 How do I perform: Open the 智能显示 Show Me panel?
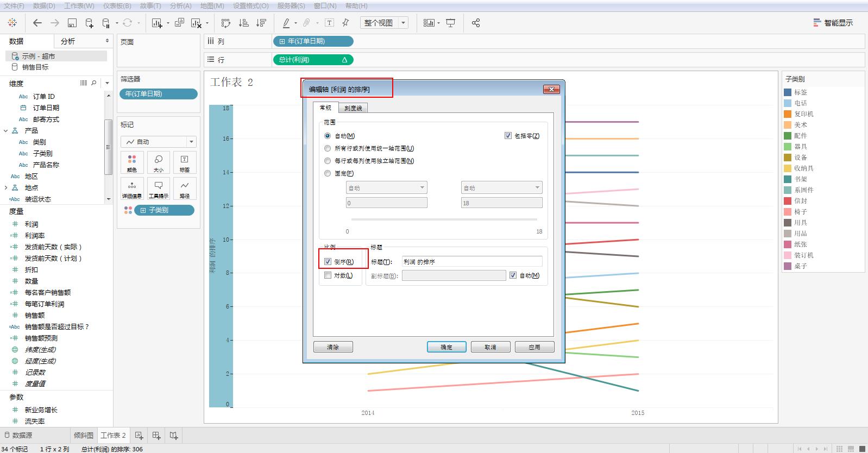(833, 23)
